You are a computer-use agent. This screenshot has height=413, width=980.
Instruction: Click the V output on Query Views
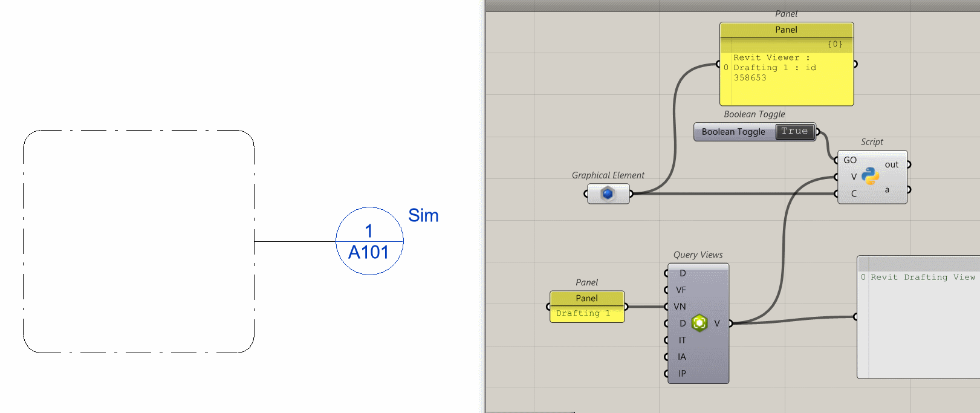[717, 324]
